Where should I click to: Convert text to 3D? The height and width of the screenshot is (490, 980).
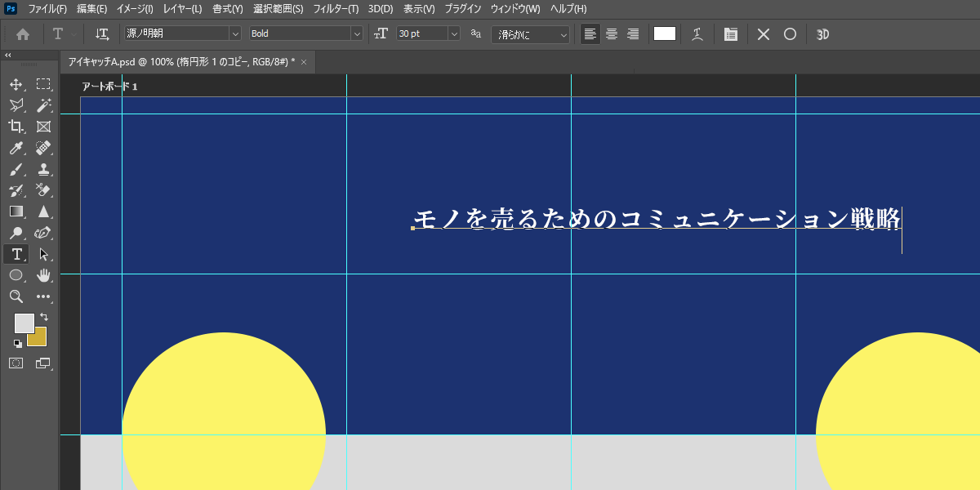(x=823, y=34)
